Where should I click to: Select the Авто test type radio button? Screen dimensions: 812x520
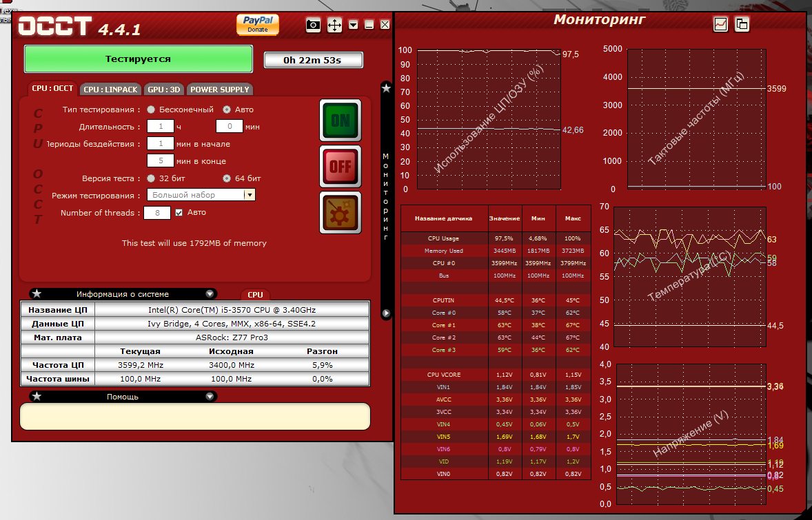227,110
